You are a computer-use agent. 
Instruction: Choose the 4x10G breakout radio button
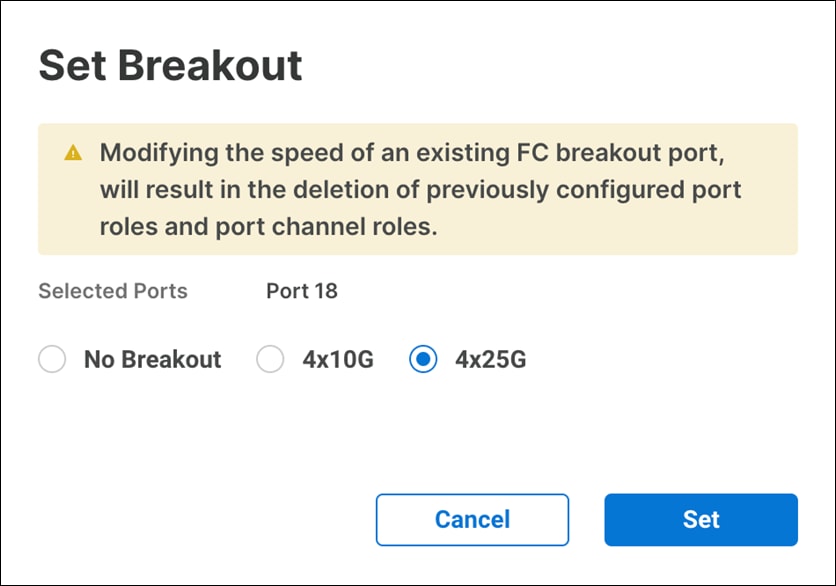tap(270, 360)
